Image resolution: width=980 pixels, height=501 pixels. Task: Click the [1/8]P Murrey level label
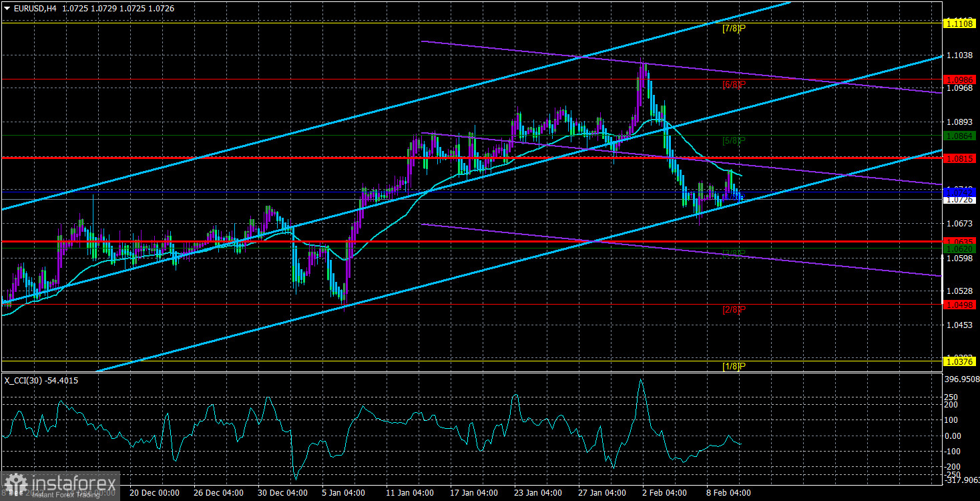(734, 366)
